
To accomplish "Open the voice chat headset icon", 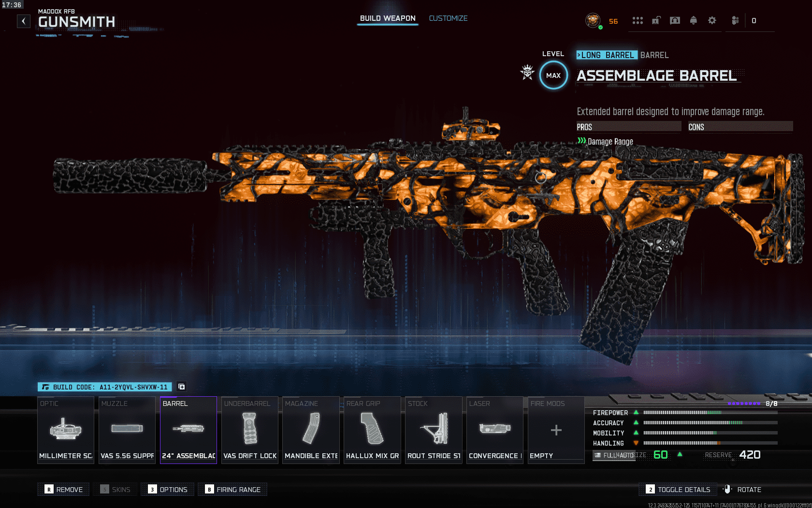I will click(675, 20).
